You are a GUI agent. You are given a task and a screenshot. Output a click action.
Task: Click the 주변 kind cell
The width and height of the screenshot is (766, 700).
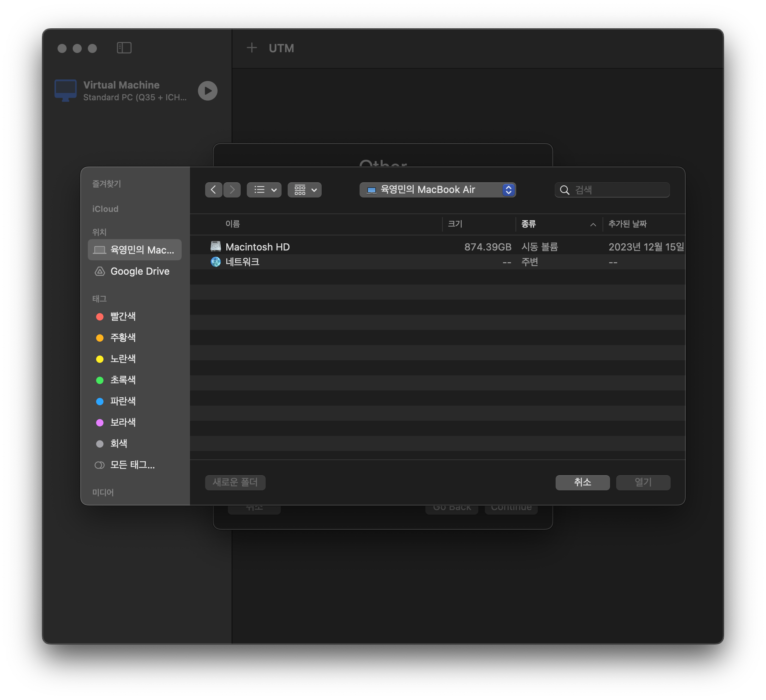(x=530, y=262)
